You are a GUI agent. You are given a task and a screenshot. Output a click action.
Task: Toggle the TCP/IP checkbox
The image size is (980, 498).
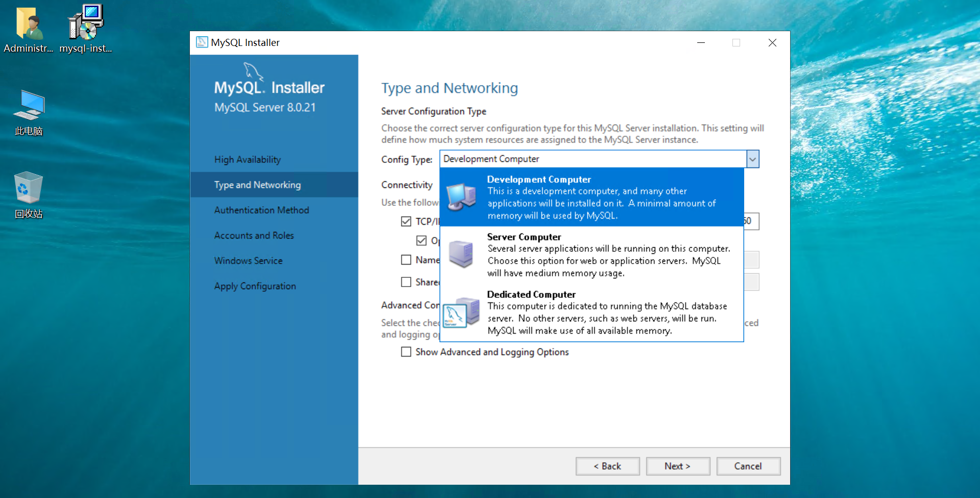click(406, 221)
